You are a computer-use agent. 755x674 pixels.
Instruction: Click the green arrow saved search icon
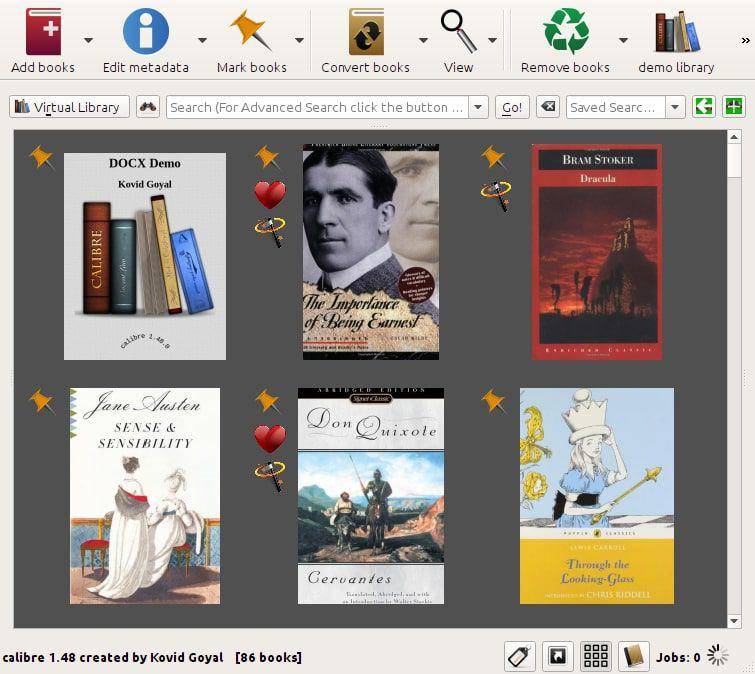point(704,106)
